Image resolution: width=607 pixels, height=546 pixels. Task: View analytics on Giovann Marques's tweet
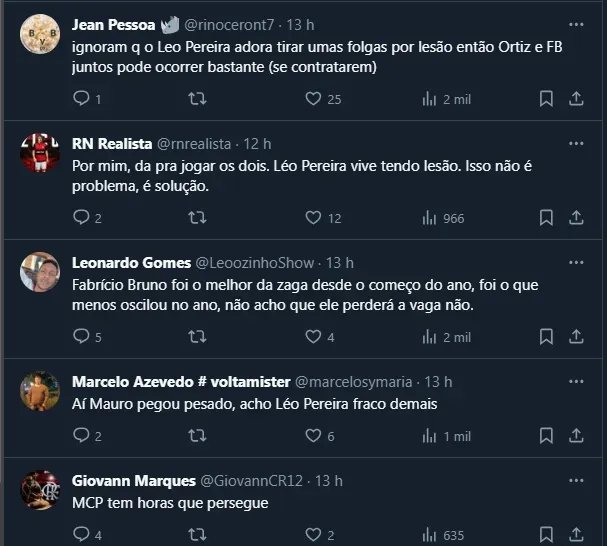pos(431,535)
